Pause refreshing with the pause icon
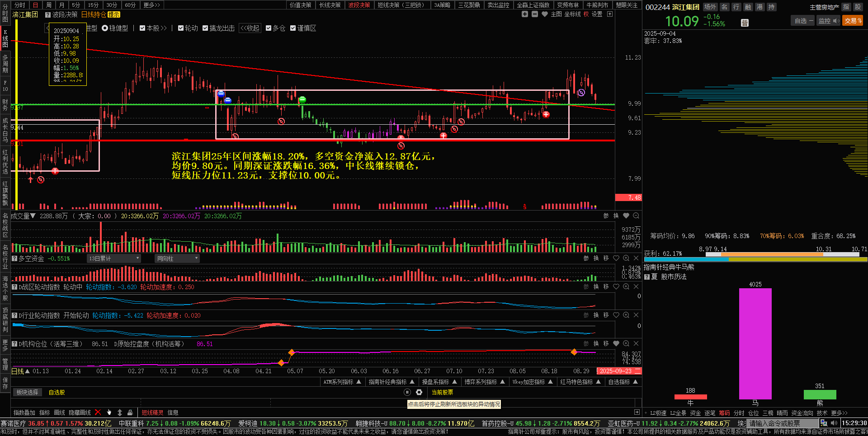 407,392
